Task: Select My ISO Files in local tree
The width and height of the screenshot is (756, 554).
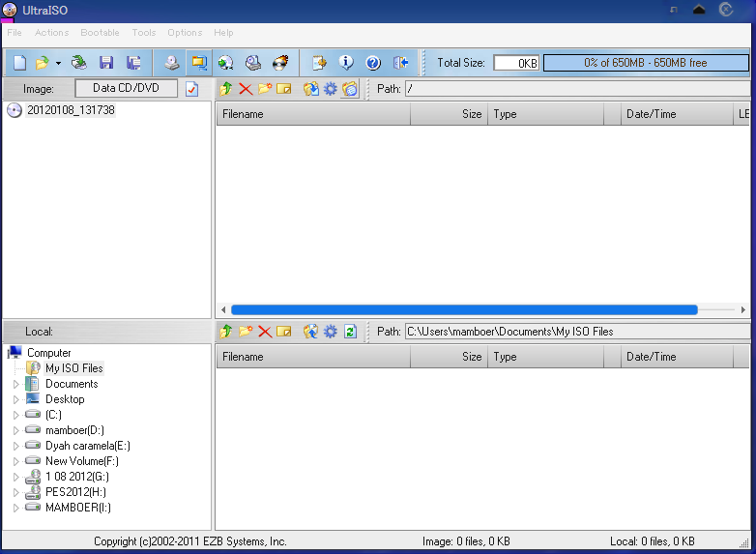Action: point(74,368)
